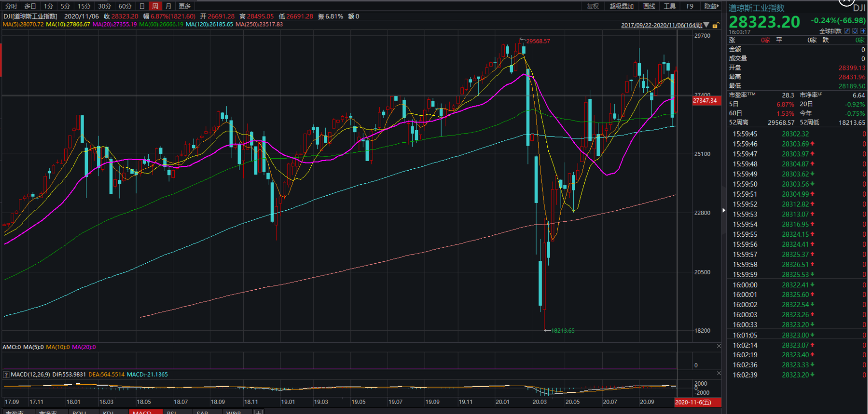Screen dimensions: 868x414
Task: Close the AMO volume sub-panel
Action: click(x=719, y=346)
